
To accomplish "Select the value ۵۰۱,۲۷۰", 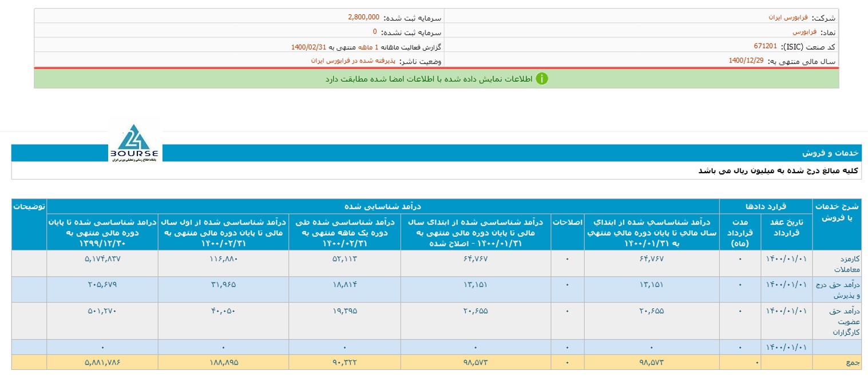I will 102,311.
